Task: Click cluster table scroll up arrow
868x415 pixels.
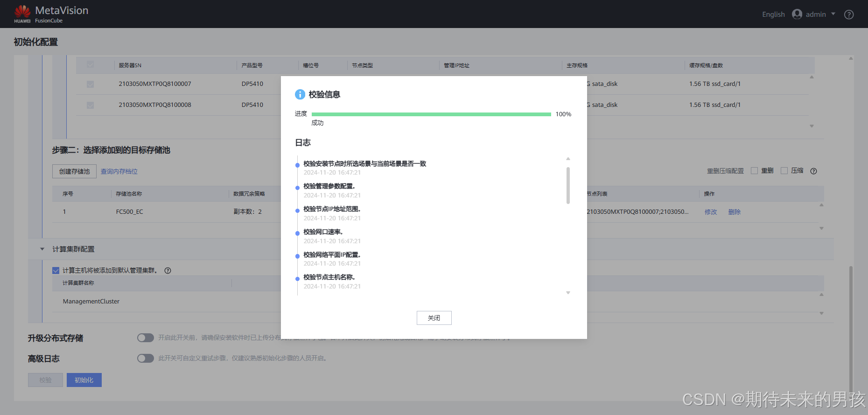Action: click(x=821, y=295)
